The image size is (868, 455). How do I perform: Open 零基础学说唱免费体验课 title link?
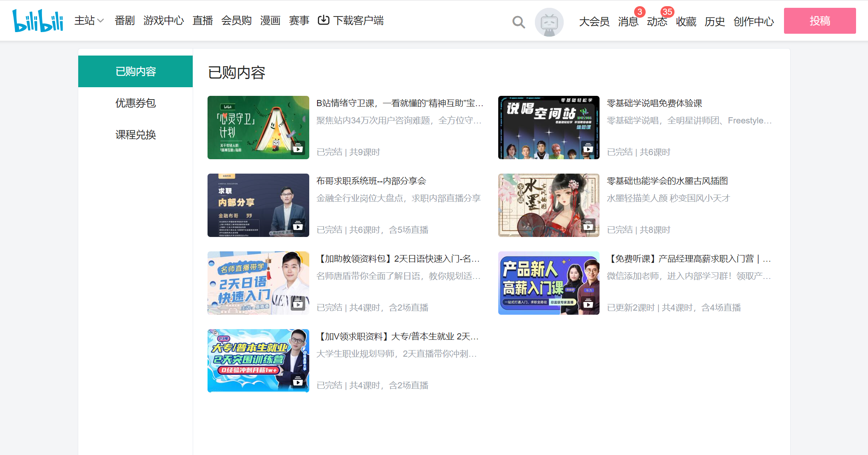click(654, 103)
